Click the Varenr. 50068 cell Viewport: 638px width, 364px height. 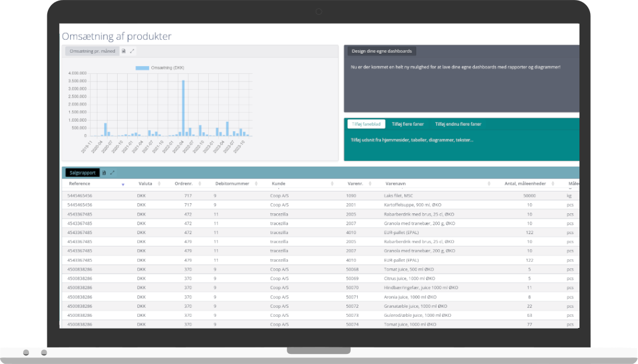click(352, 269)
